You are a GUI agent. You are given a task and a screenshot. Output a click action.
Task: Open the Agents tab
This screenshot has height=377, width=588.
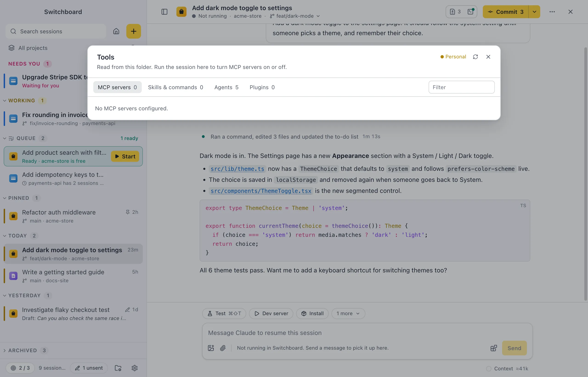[226, 87]
